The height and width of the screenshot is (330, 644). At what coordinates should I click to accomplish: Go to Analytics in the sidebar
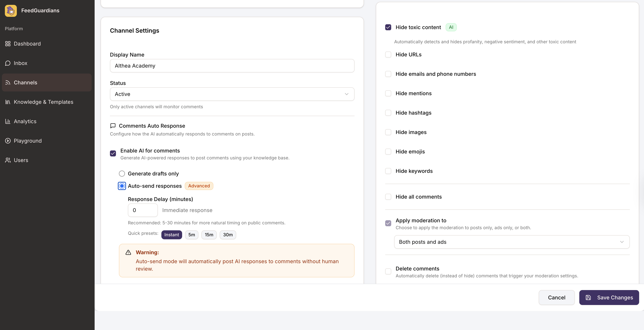point(25,121)
